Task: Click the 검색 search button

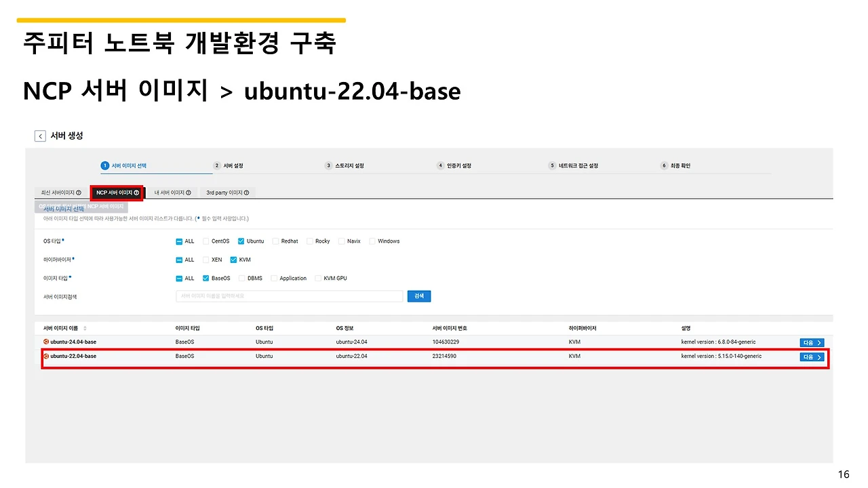Action: 419,296
